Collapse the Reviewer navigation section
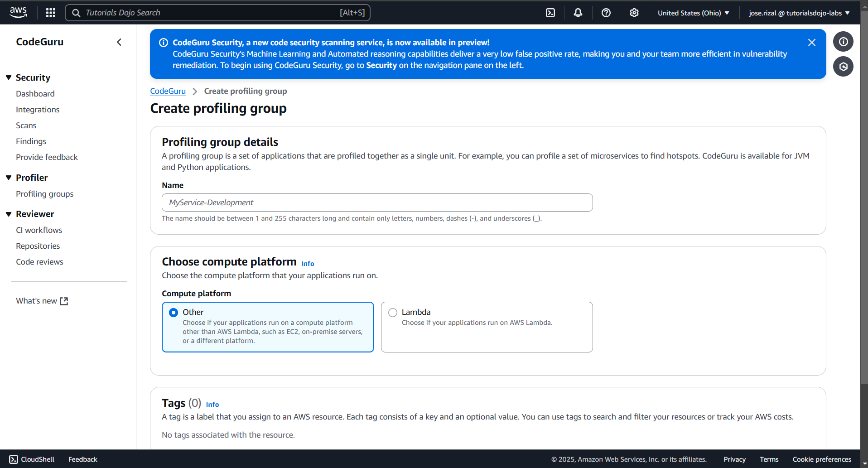Image resolution: width=868 pixels, height=468 pixels. [x=9, y=214]
